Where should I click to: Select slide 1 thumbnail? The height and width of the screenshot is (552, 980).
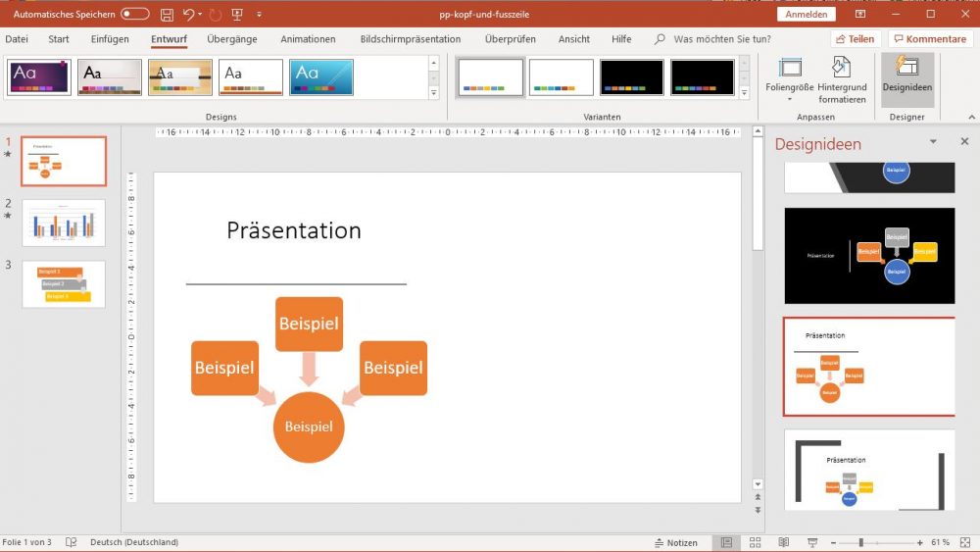[x=64, y=162]
